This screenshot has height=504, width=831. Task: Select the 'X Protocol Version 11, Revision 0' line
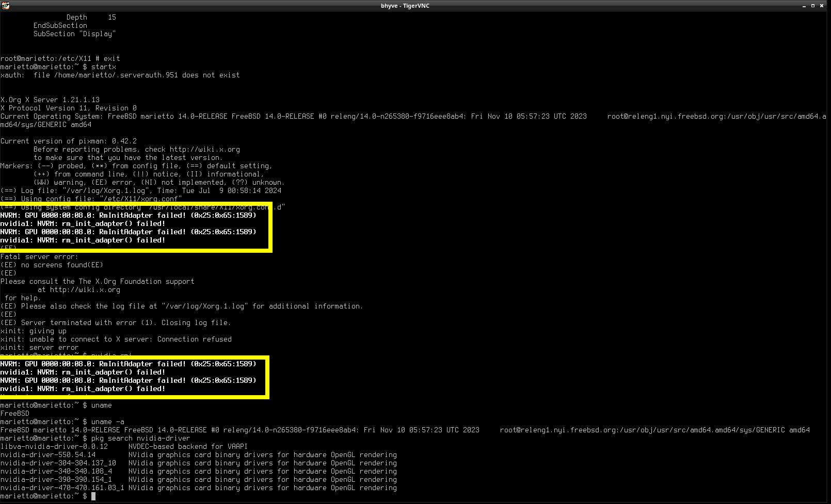coord(69,108)
